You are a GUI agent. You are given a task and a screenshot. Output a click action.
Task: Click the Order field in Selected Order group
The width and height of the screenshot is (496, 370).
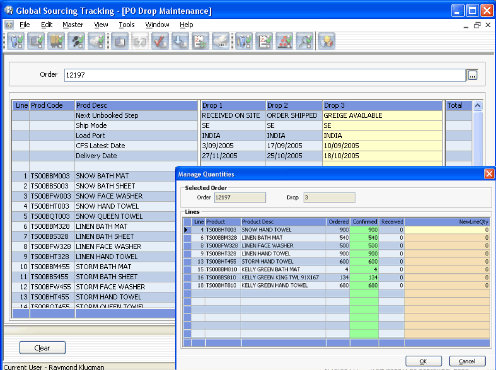click(240, 197)
